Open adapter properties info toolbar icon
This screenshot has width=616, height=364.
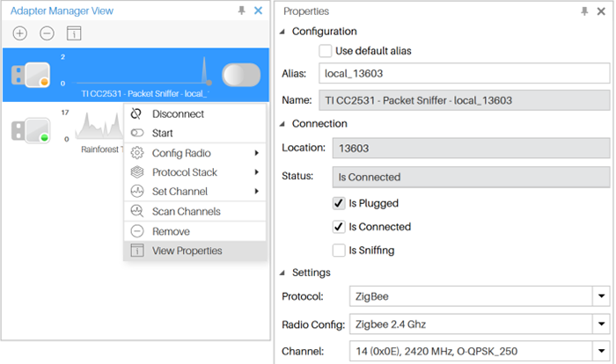[x=74, y=33]
